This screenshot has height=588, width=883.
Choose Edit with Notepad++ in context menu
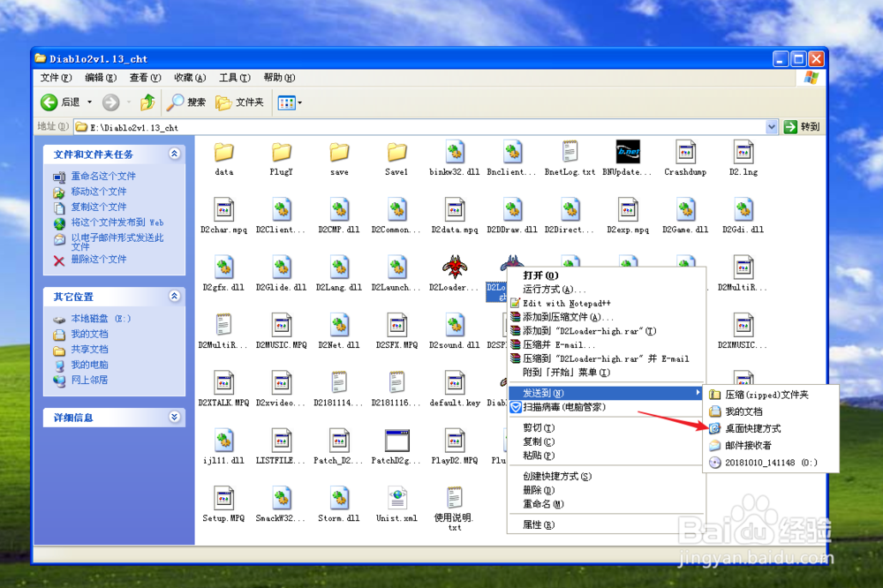[x=607, y=303]
